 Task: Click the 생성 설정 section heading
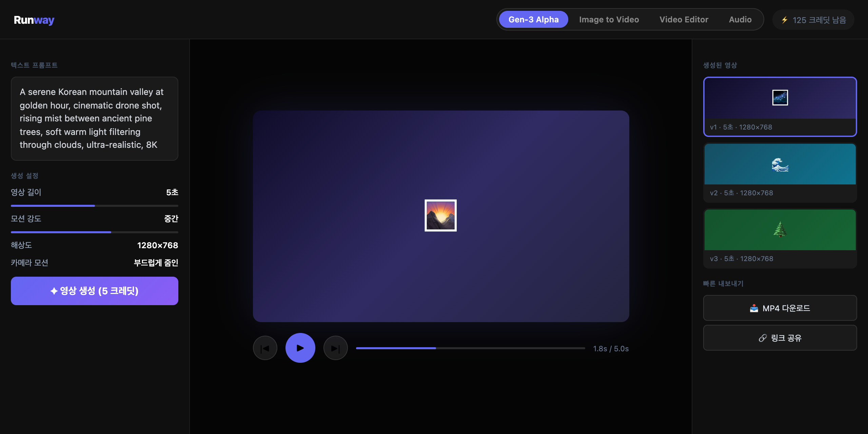pos(24,176)
